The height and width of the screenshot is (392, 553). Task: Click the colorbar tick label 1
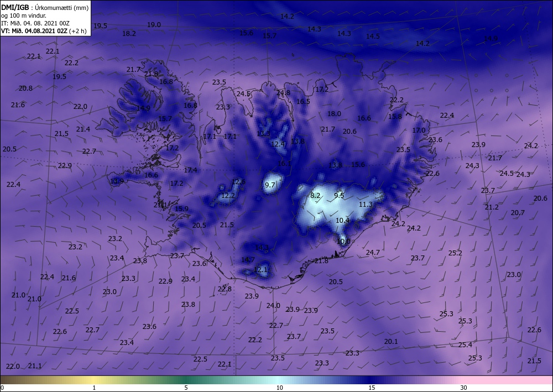tap(94, 388)
